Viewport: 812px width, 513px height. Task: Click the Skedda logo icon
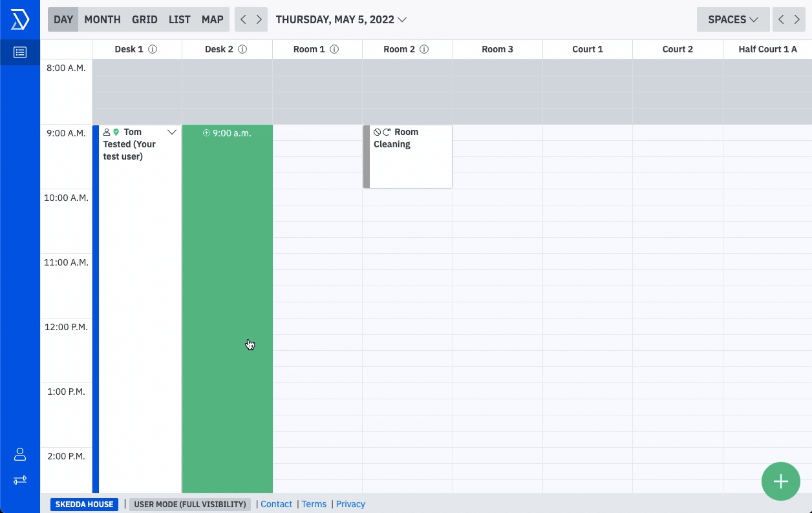[20, 19]
